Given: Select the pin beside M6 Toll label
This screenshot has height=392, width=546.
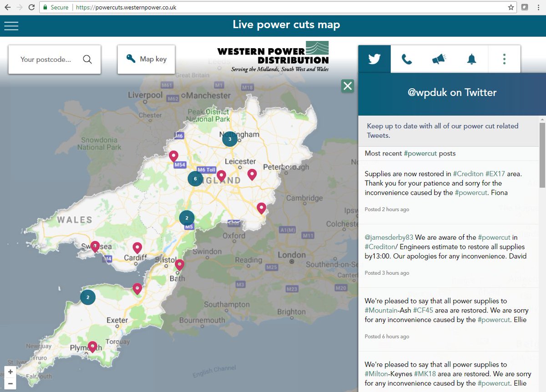Looking at the screenshot, I should coord(221,176).
